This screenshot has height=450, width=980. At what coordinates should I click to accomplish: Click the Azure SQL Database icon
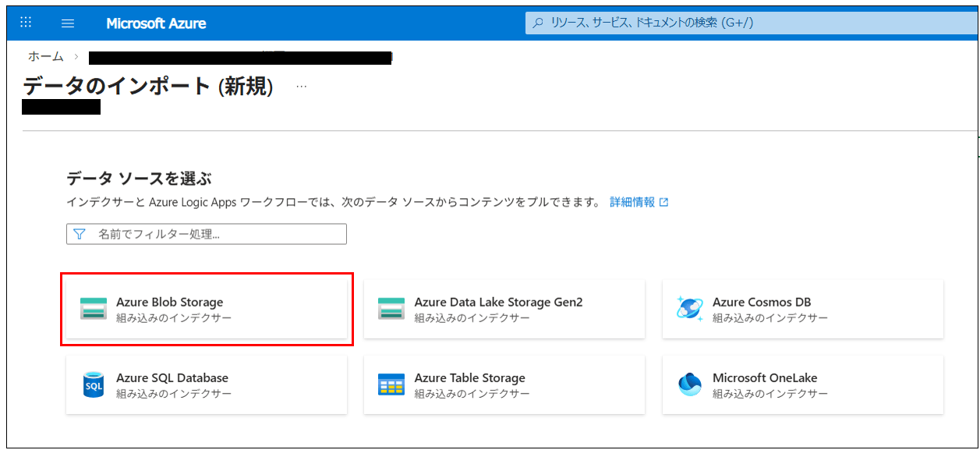[94, 384]
